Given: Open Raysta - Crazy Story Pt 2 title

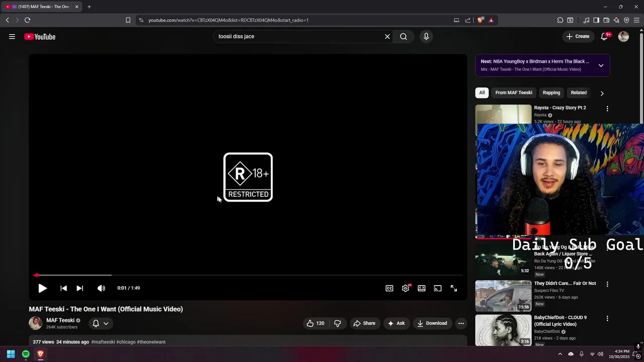Looking at the screenshot, I should point(560,108).
